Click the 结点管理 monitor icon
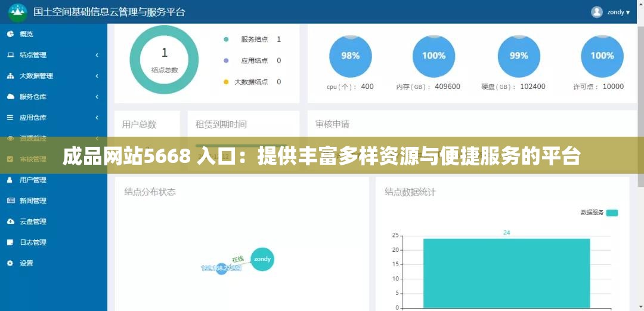The height and width of the screenshot is (311, 644). point(11,55)
